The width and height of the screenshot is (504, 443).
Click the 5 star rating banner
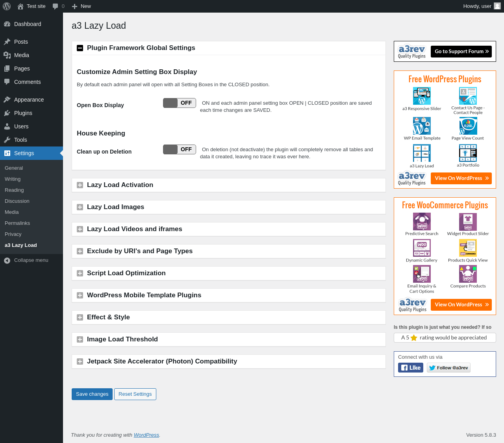pos(445,338)
